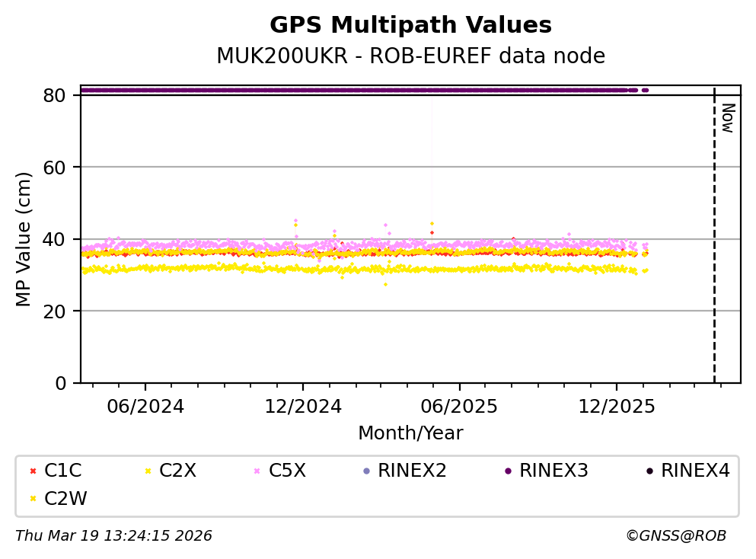Image resolution: width=756 pixels, height=559 pixels.
Task: Click the yellow C2X legend marker
Action: coord(147,471)
